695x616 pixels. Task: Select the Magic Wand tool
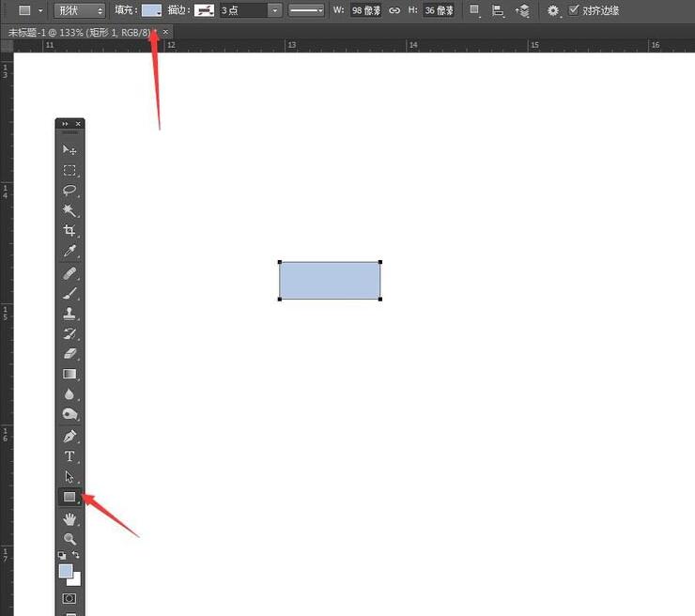tap(69, 210)
